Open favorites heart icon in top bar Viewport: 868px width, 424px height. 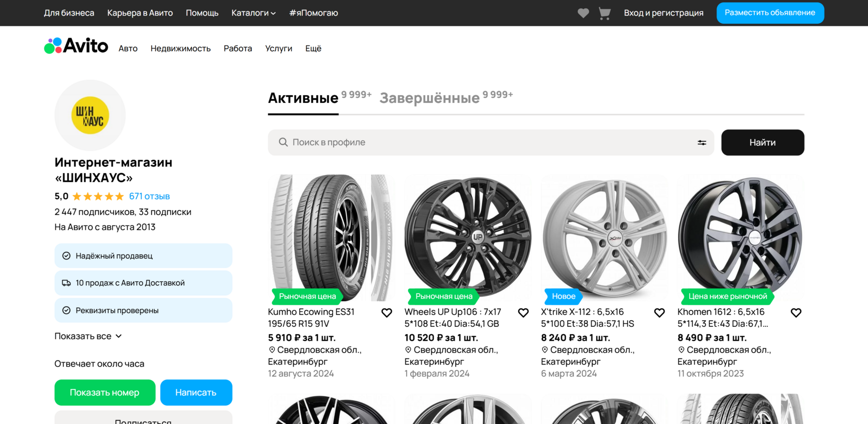click(583, 13)
